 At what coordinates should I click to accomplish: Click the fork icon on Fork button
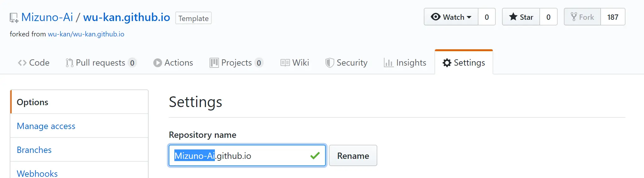pyautogui.click(x=574, y=17)
